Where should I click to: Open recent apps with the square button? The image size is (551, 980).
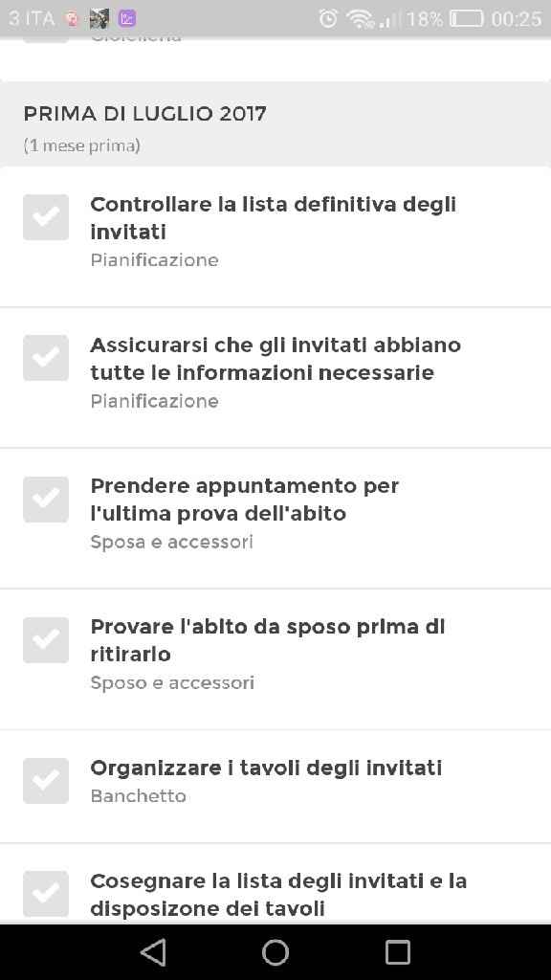pyautogui.click(x=396, y=952)
